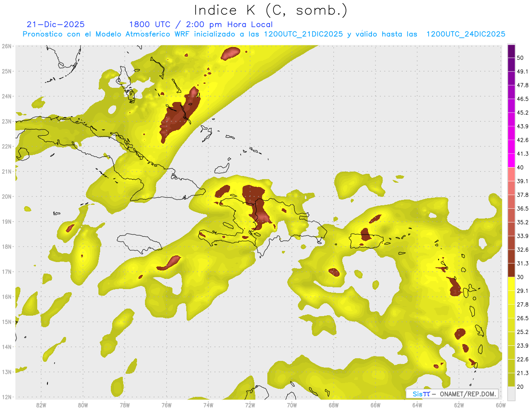The width and height of the screenshot is (532, 411).
Task: Click the salmon colorbar segment between 39.1 and 40
Action: coord(512,174)
